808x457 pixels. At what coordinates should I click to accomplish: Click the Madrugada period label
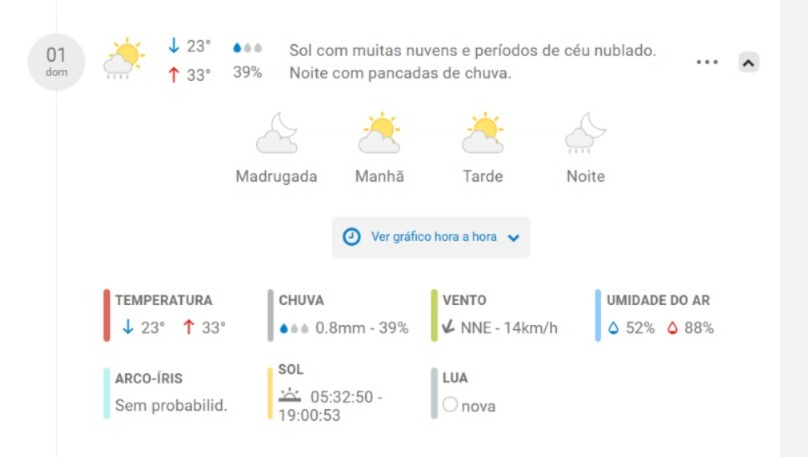click(276, 176)
